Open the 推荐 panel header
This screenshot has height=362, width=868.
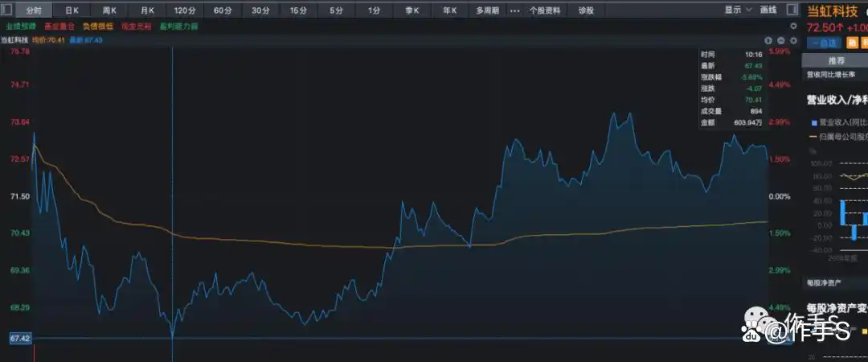836,60
